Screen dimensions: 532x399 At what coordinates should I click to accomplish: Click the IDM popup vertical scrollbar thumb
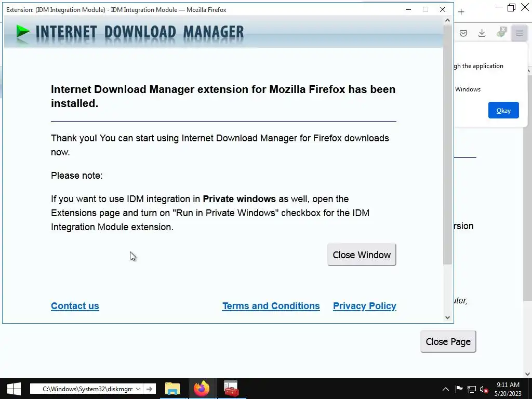point(447,144)
